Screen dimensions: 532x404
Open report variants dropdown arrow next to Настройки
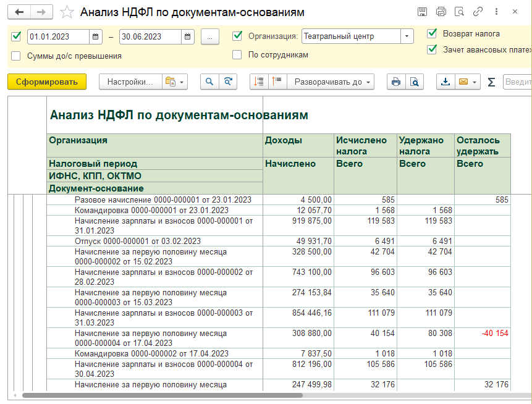[x=182, y=82]
